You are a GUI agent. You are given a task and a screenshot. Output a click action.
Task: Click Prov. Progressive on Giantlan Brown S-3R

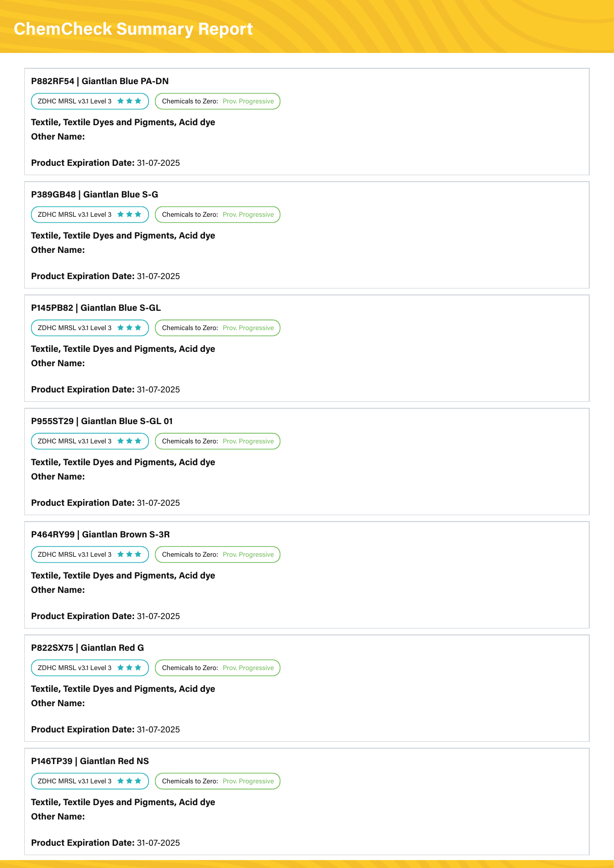pos(248,554)
